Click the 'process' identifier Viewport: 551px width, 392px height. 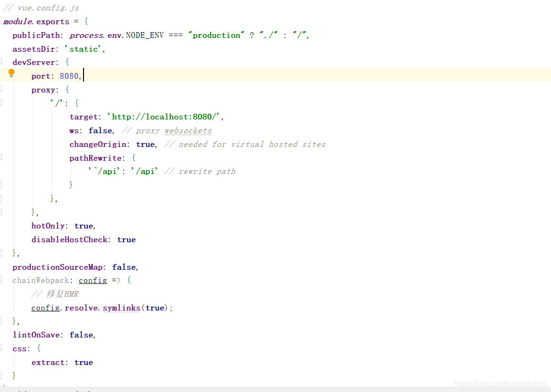86,36
